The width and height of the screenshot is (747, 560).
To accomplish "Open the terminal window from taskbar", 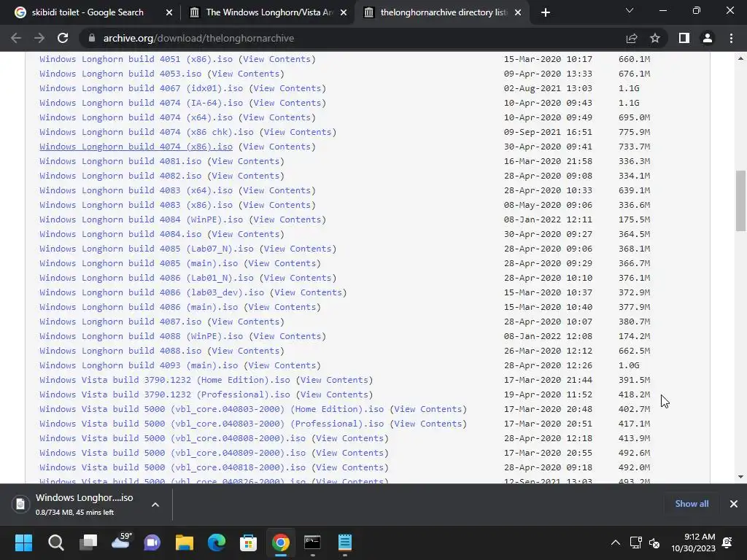I will tap(312, 542).
